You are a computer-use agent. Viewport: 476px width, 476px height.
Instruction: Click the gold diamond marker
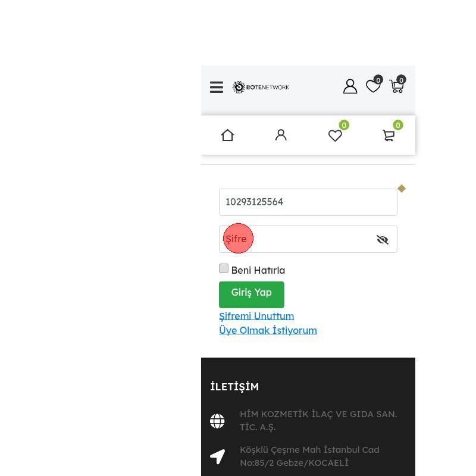[402, 189]
